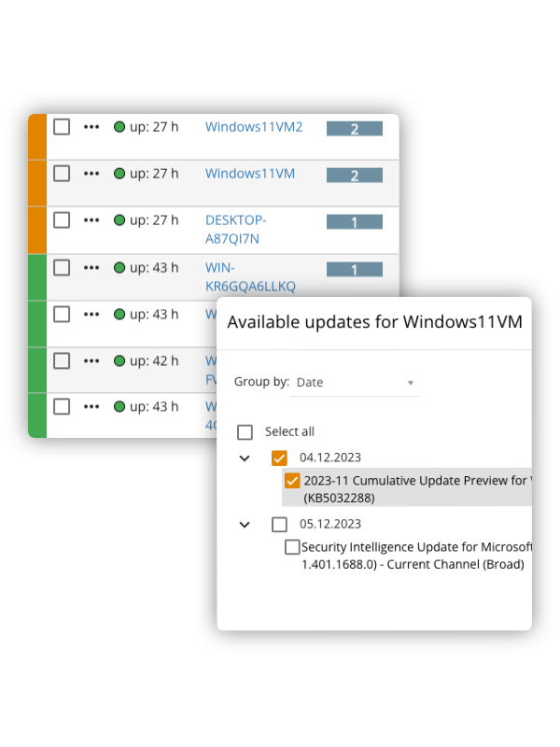
Task: Select the checkbox for Windows11VM row
Action: point(62,174)
